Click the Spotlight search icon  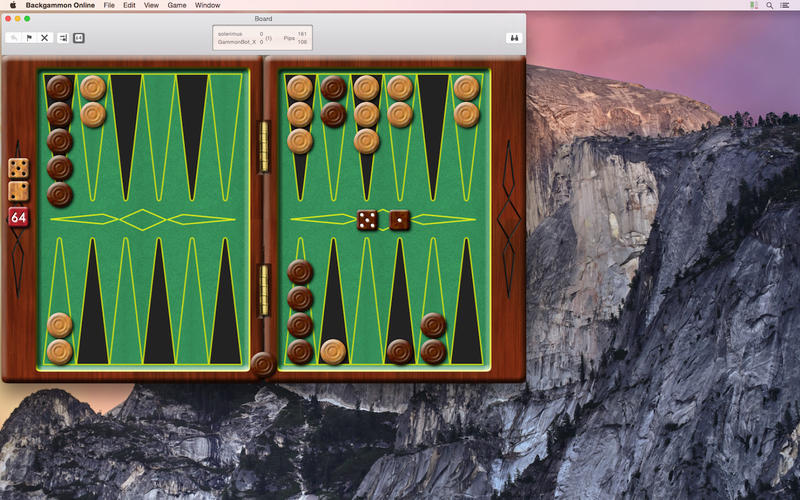tap(769, 5)
